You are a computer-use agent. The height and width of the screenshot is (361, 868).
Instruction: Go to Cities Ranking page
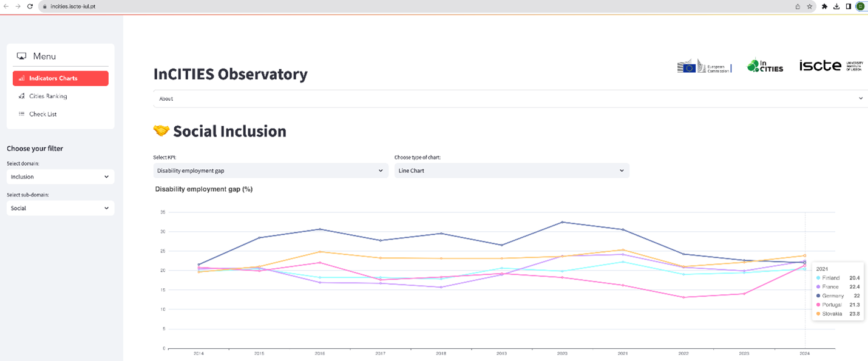tap(48, 96)
